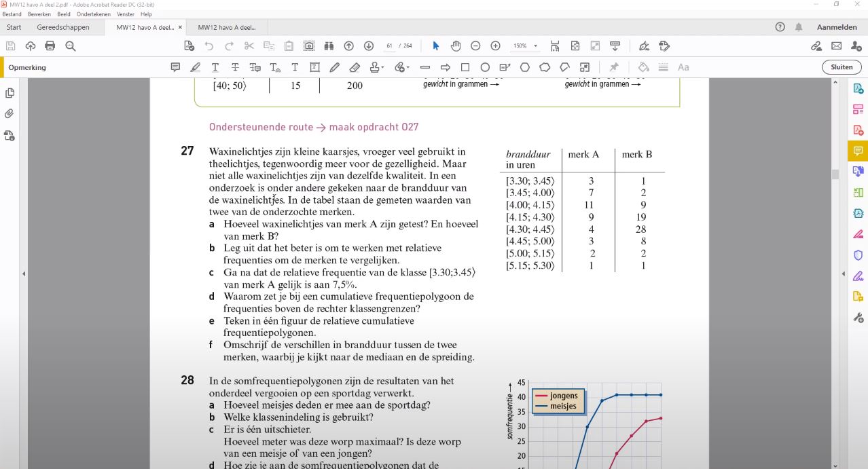Go to the previous page
Screen dimensions: 868x469
pyautogui.click(x=349, y=45)
